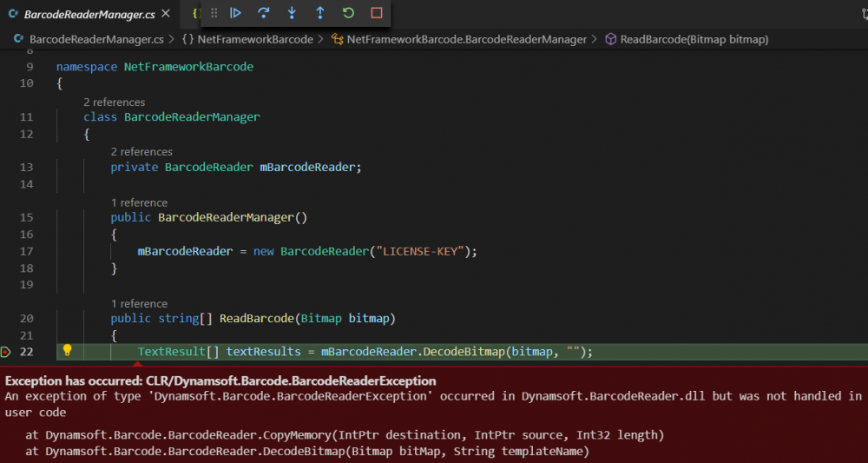
Task: Click "2 references" above mBarcodeReader field
Action: click(141, 151)
